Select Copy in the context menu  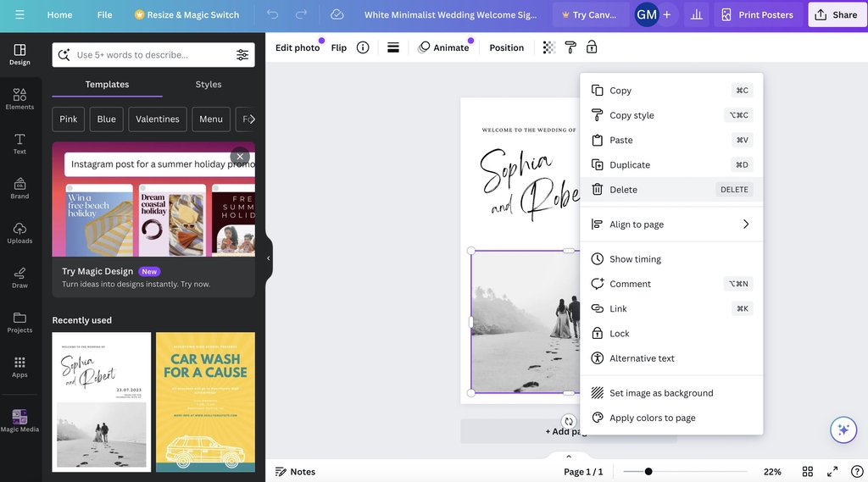(x=671, y=90)
